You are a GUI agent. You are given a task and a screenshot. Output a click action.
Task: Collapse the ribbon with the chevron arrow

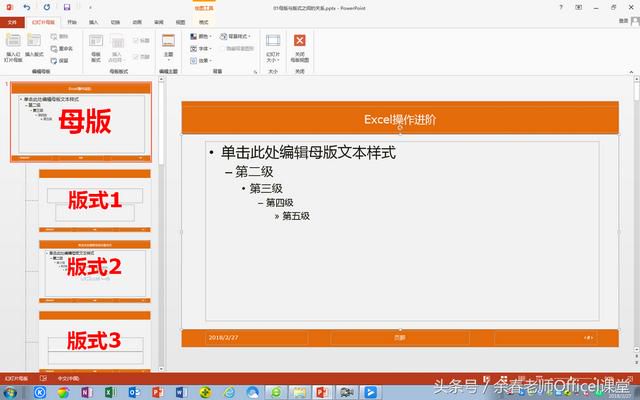tap(631, 72)
